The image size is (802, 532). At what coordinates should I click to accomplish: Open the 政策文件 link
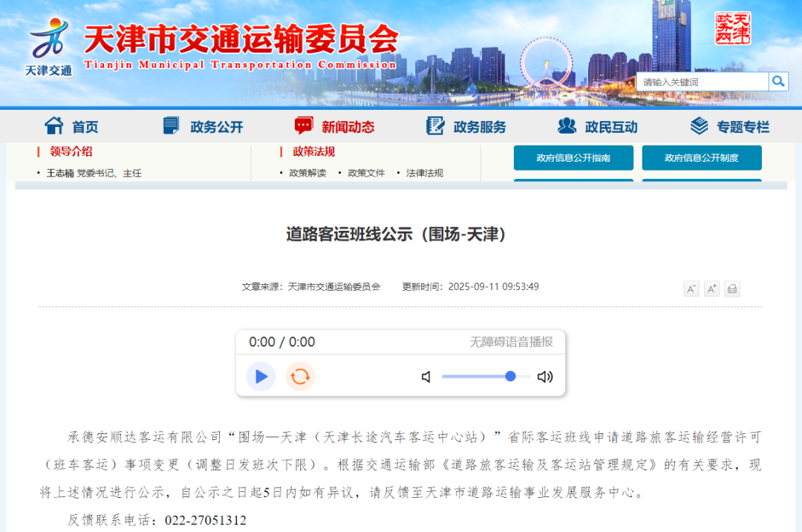coord(366,173)
